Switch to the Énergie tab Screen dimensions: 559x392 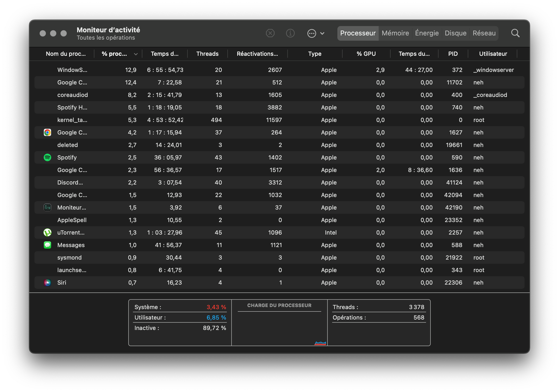click(427, 33)
